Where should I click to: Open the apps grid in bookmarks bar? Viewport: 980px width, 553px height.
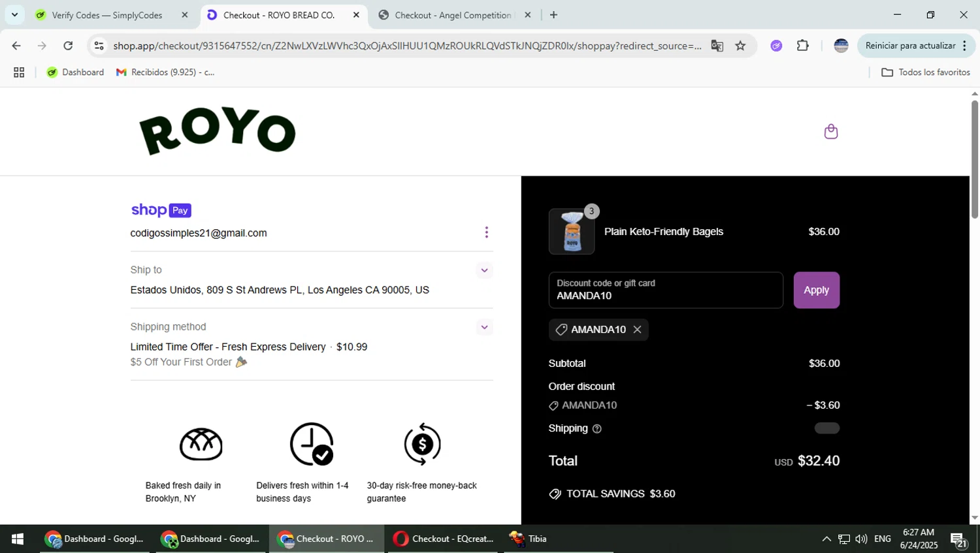coord(19,72)
